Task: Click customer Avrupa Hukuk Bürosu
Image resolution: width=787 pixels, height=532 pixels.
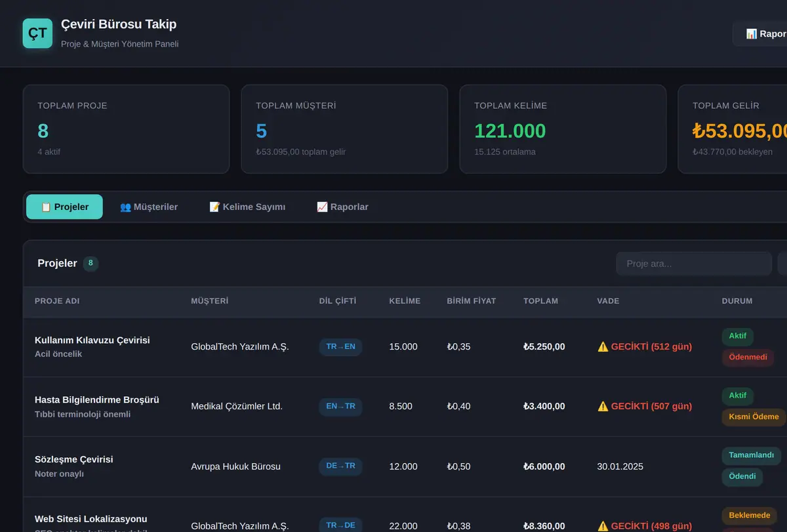Action: 235,466
